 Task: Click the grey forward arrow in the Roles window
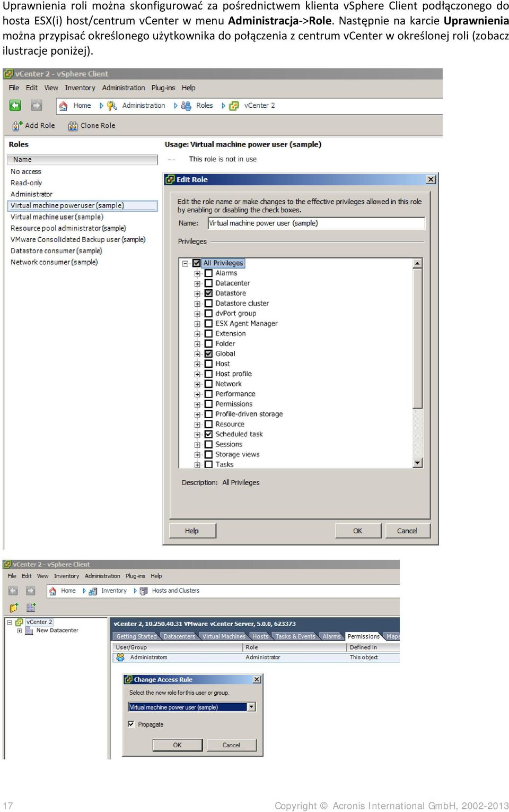coord(36,106)
